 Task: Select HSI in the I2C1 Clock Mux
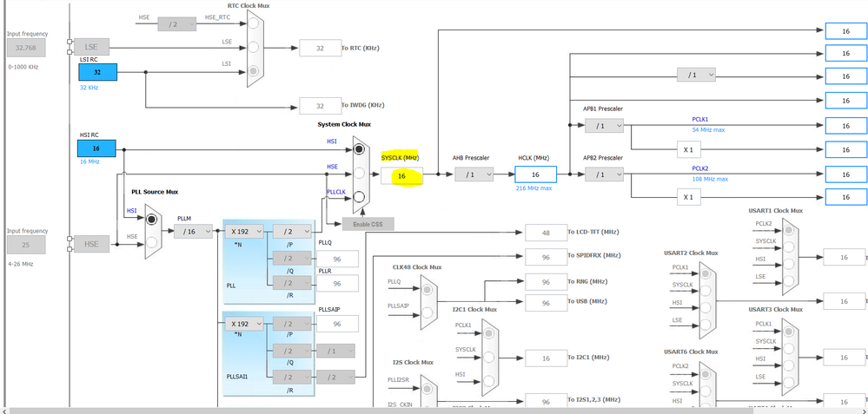488,381
